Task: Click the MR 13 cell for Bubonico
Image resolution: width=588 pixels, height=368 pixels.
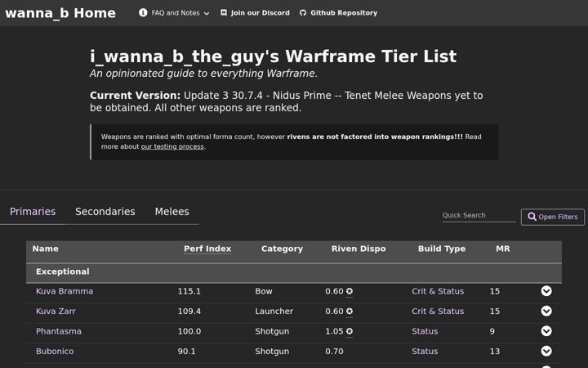Action: 495,351
